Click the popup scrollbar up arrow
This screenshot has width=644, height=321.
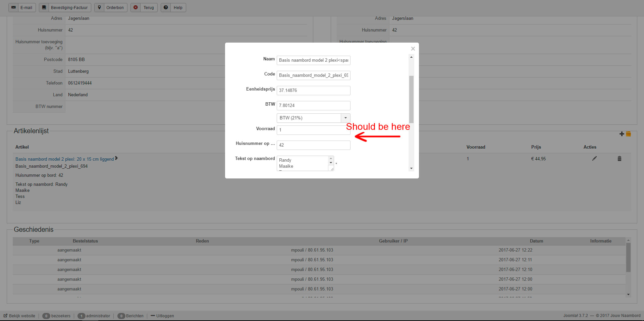click(x=411, y=57)
